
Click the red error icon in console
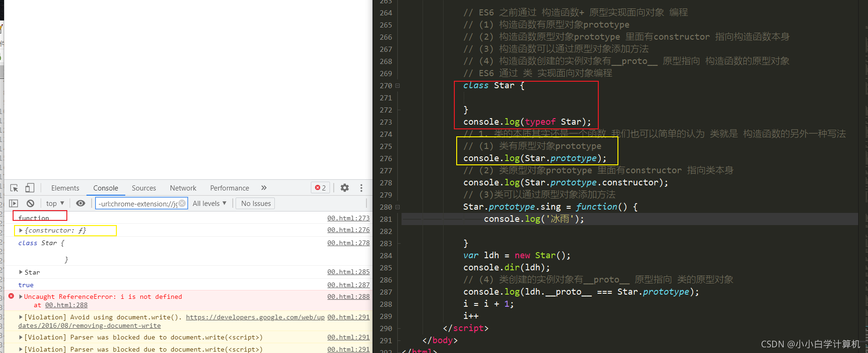click(11, 296)
